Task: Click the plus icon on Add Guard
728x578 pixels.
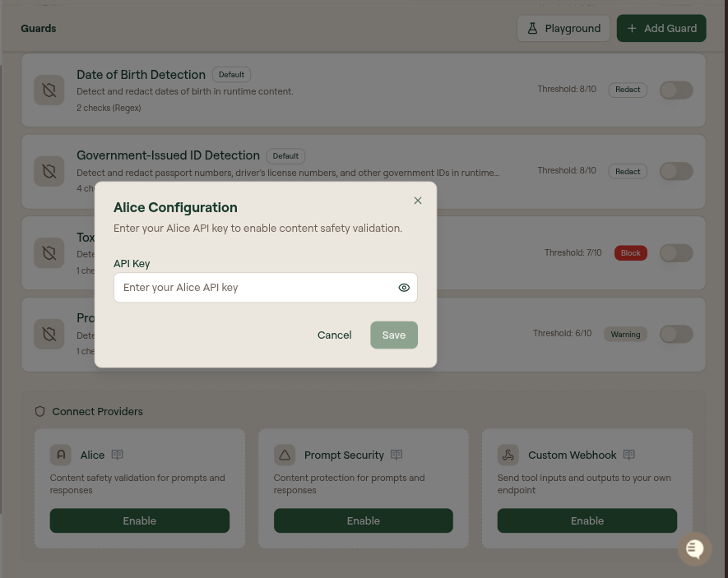Action: (x=632, y=28)
